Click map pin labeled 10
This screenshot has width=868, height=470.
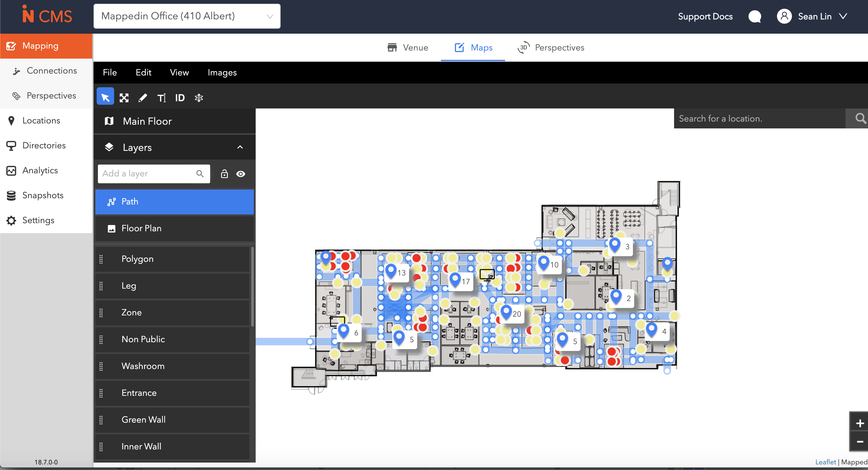[544, 263]
